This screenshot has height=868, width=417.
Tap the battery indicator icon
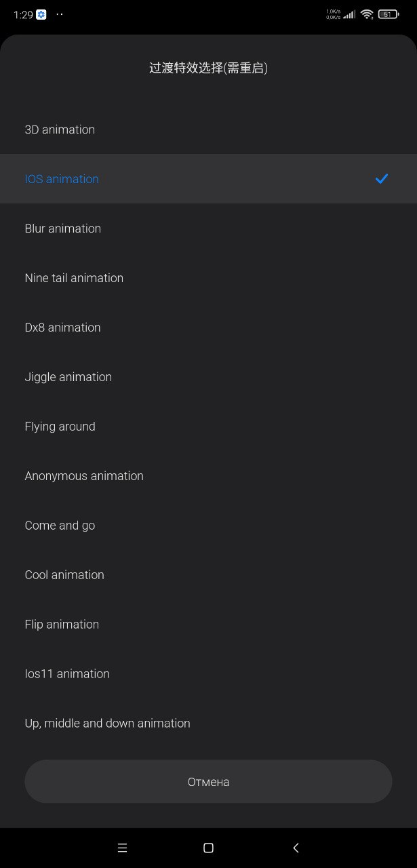pyautogui.click(x=389, y=14)
